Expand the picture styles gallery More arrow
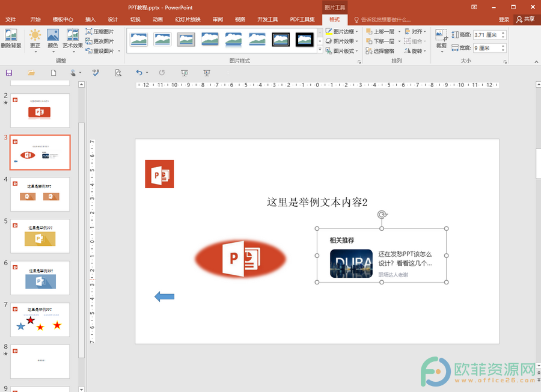 320,50
